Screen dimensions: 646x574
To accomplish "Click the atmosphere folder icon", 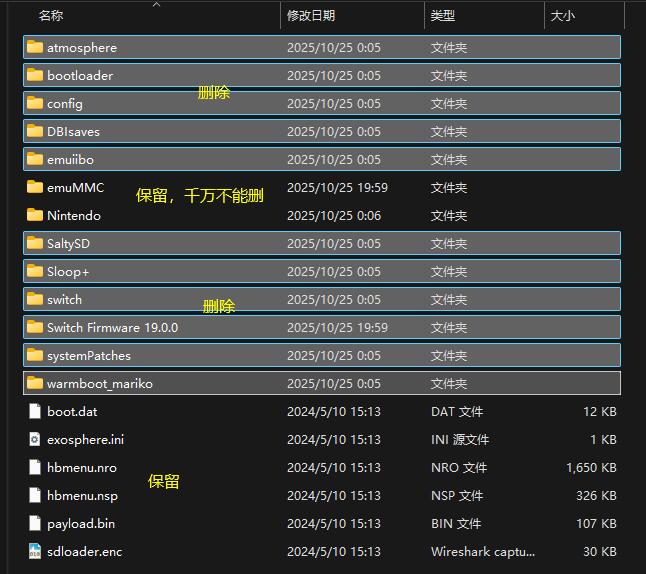I will pyautogui.click(x=35, y=47).
